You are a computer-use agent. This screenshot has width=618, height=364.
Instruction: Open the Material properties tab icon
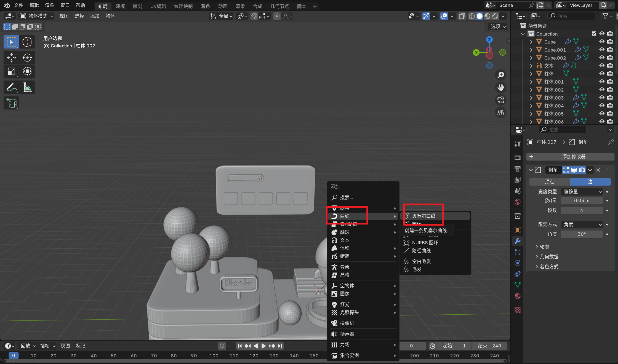pos(518,296)
